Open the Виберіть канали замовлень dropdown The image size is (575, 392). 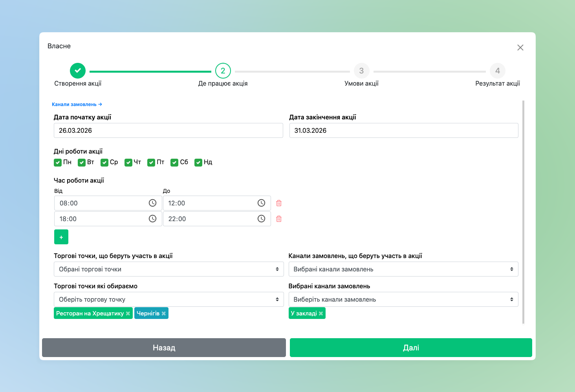pyautogui.click(x=403, y=299)
